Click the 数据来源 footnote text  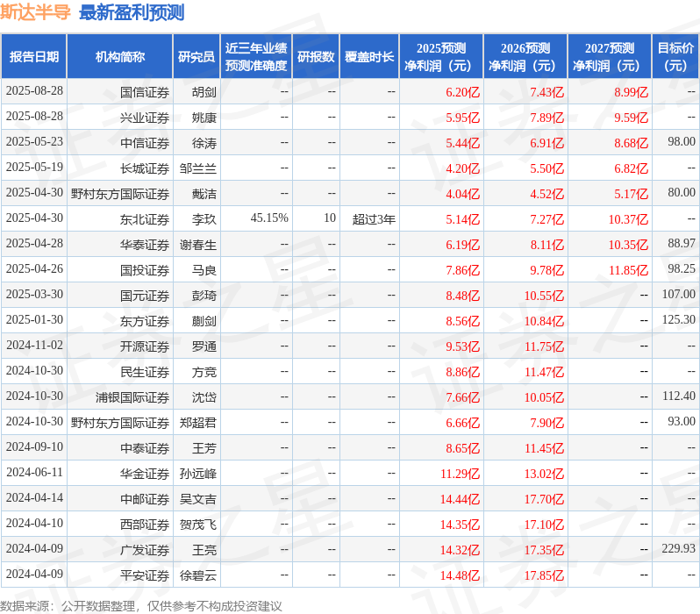click(141, 606)
